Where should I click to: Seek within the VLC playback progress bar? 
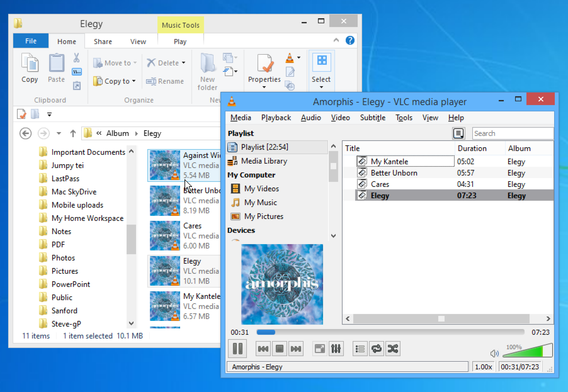pyautogui.click(x=390, y=332)
